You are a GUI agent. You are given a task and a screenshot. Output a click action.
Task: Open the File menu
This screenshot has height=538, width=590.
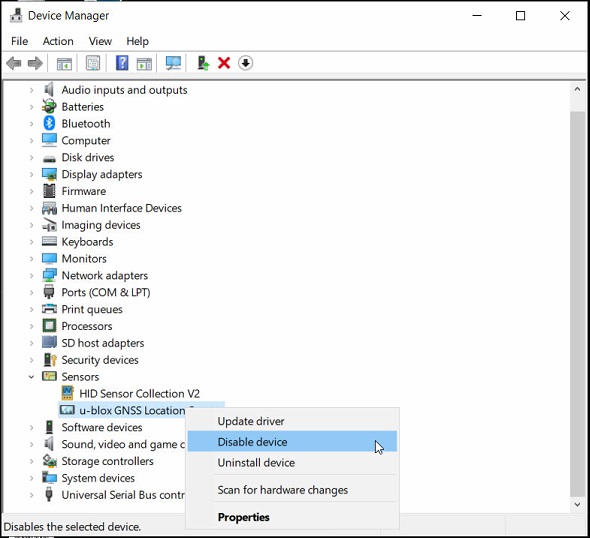(20, 41)
